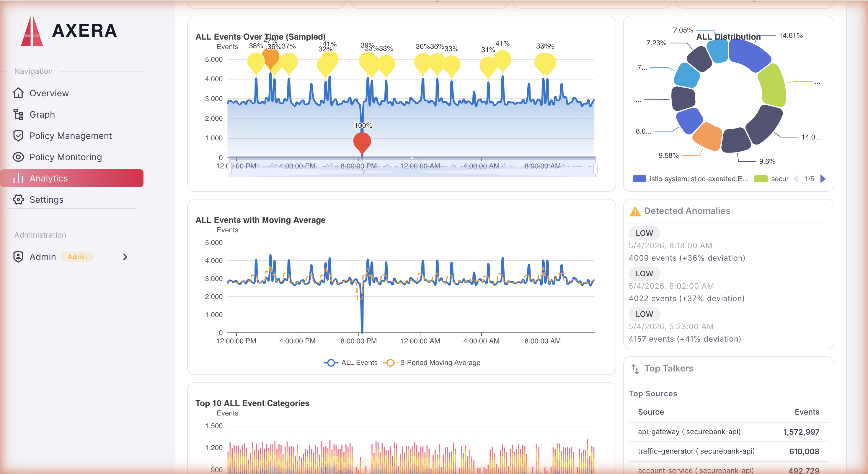The width and height of the screenshot is (868, 474).
Task: Click the '4022 events (+37% deviation)' text
Action: 686,298
